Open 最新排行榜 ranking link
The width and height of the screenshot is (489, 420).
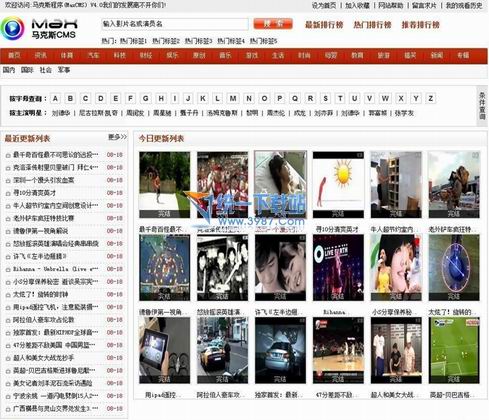tap(324, 25)
